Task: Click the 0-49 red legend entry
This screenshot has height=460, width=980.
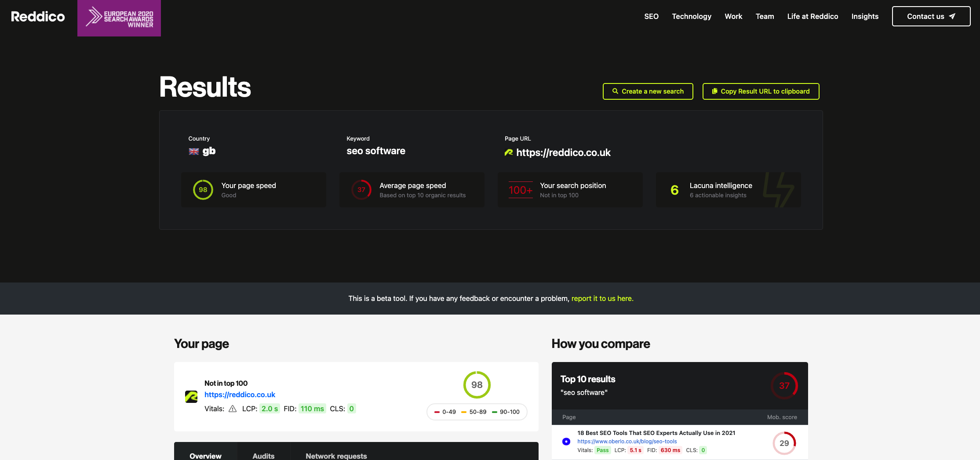Action: (x=445, y=412)
